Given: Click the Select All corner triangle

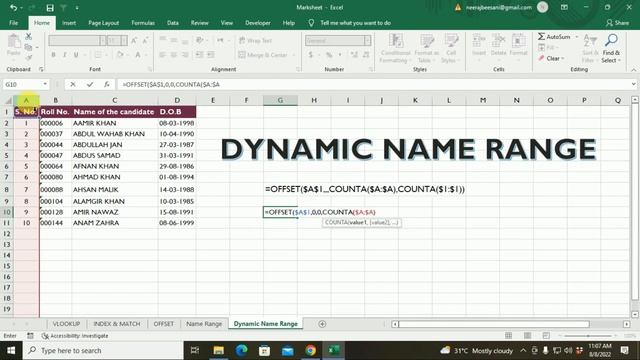Looking at the screenshot, I should point(8,100).
